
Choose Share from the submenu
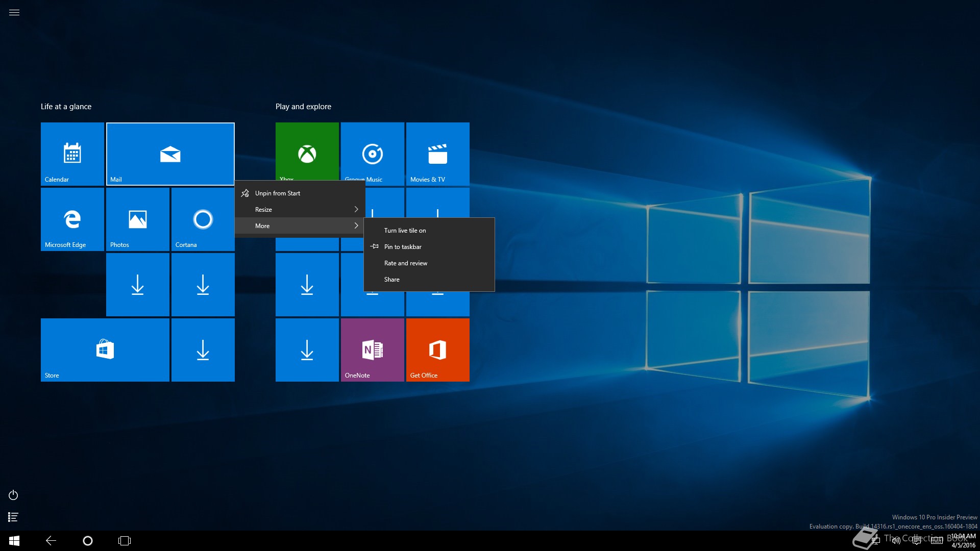429,280
